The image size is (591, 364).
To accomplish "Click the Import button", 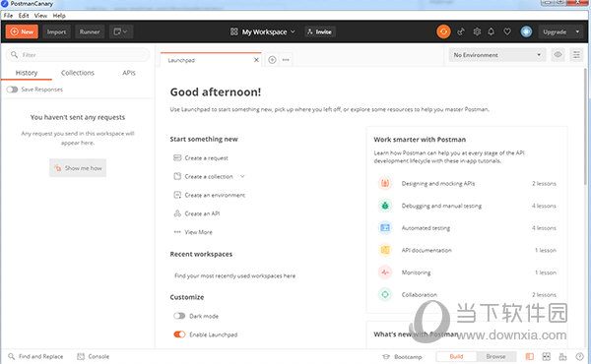I will coord(56,31).
